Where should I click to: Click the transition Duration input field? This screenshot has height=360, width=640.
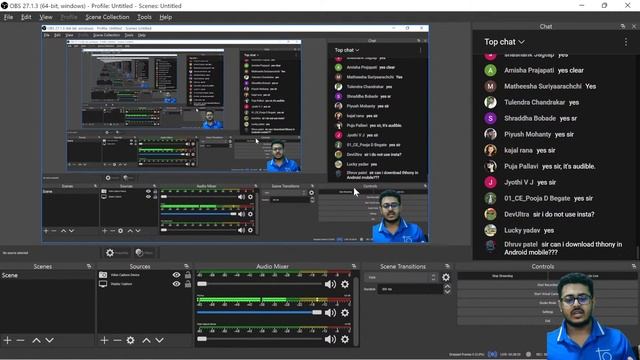click(410, 289)
